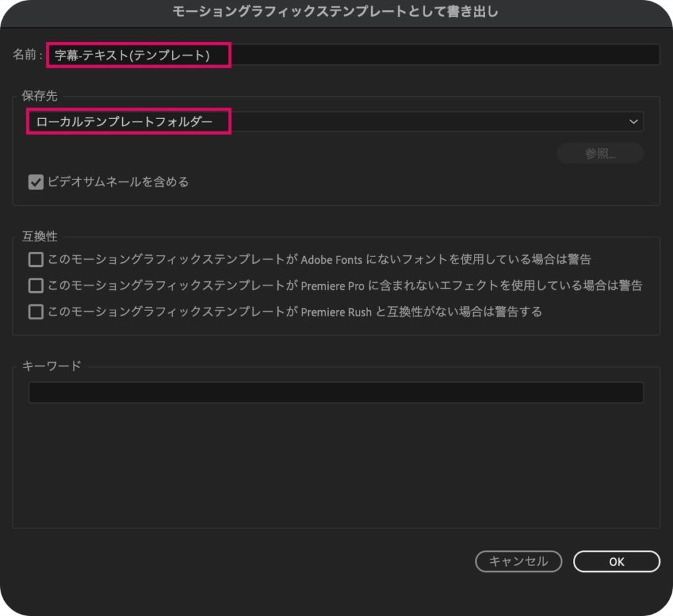This screenshot has height=616, width=673.
Task: Enable Premiere Pro effects warning checkbox
Action: coord(35,285)
